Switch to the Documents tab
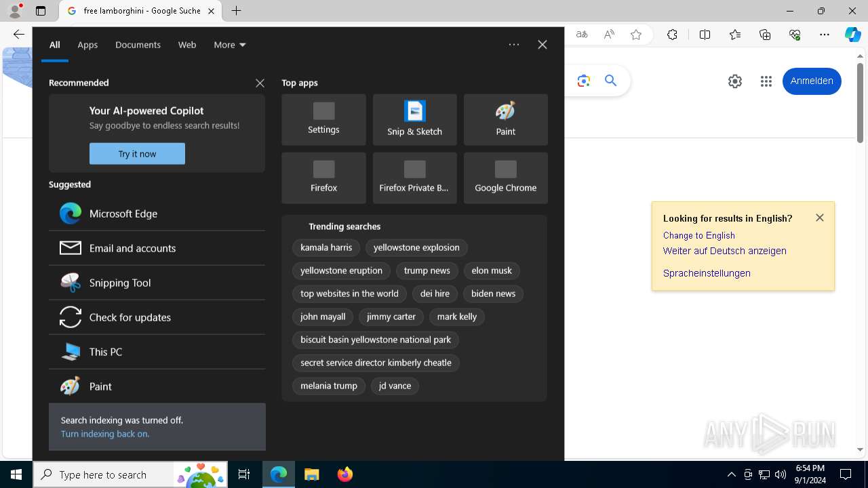The width and height of the screenshot is (868, 488). coord(138,45)
